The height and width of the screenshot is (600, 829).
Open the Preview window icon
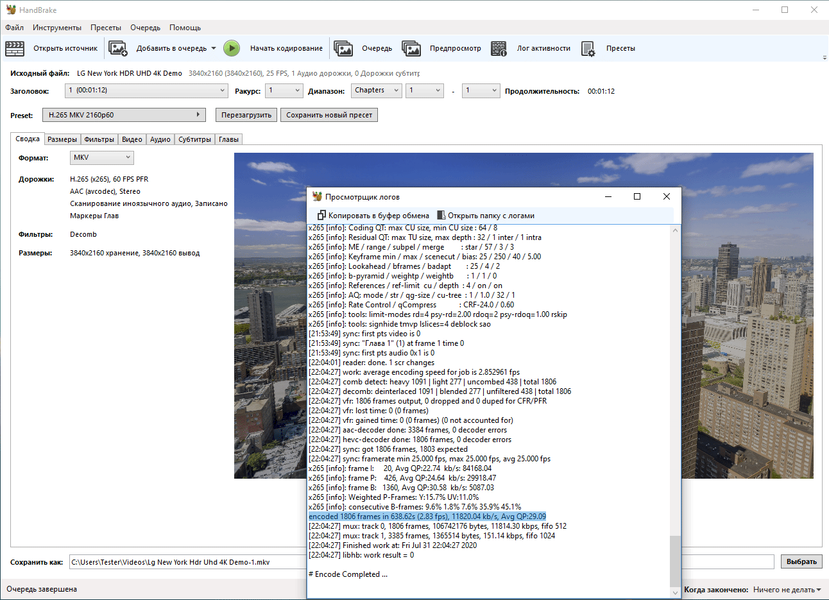(412, 48)
